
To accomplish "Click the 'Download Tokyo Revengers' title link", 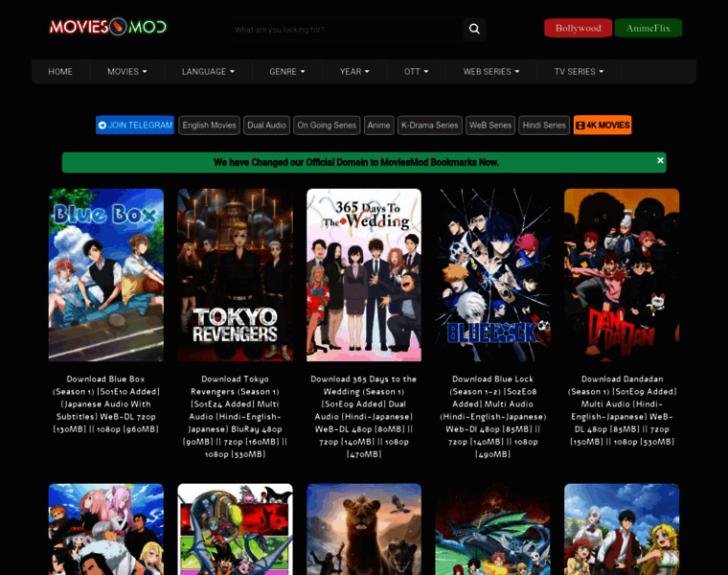I will [x=236, y=417].
